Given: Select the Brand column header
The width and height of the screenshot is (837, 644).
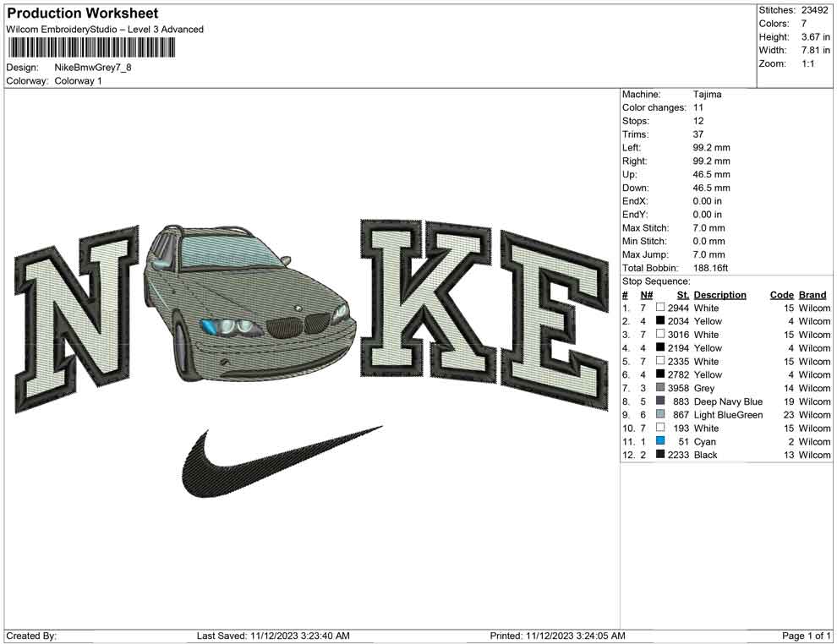Looking at the screenshot, I should click(812, 295).
